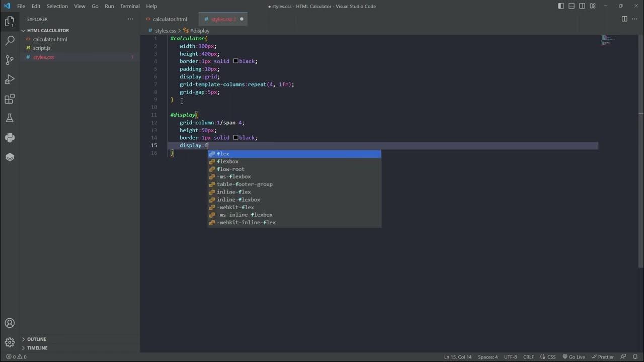Open the Explorer view in activity bar
The width and height of the screenshot is (644, 362).
point(10,22)
